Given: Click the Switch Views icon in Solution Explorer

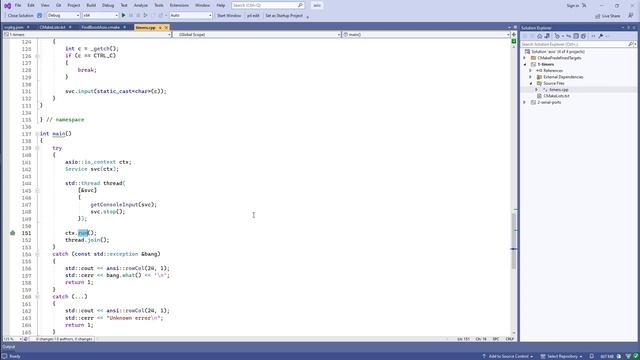Looking at the screenshot, I should point(547,36).
